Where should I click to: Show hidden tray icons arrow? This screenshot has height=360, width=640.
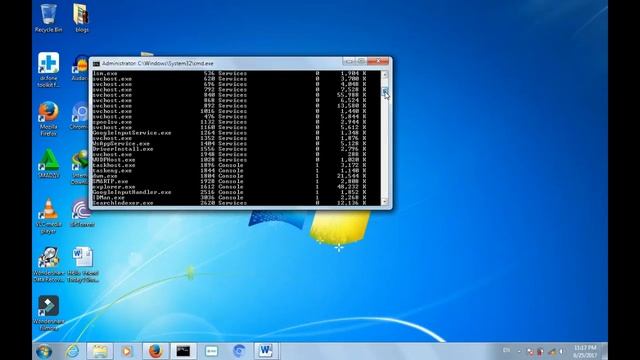click(519, 351)
